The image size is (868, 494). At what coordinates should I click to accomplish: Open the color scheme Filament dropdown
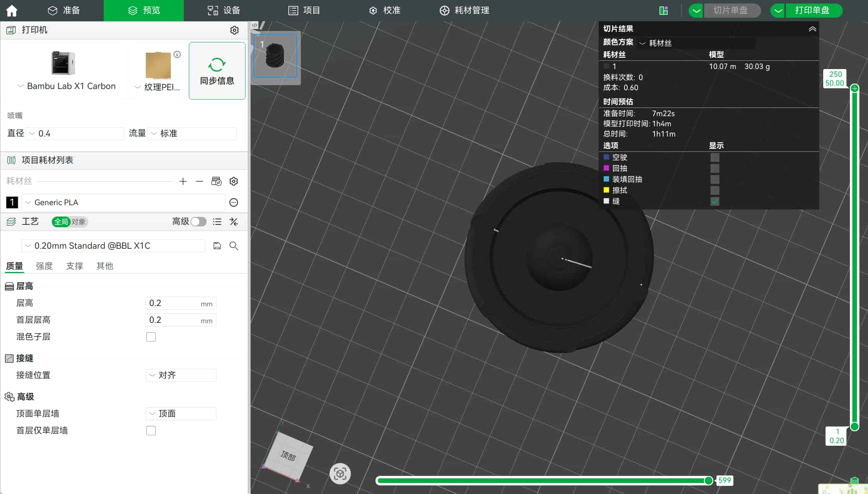tap(696, 43)
